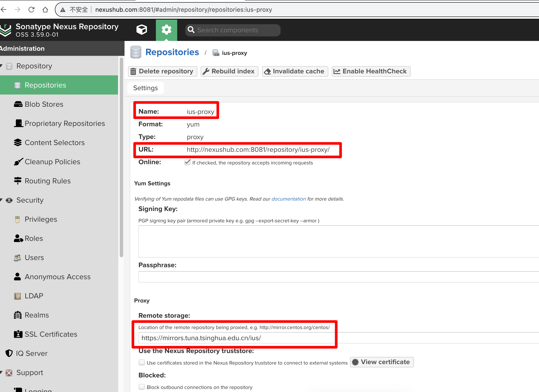Screen dimensions: 539x392
Task: Click the Blob Stores drive icon
Action: [x=18, y=104]
